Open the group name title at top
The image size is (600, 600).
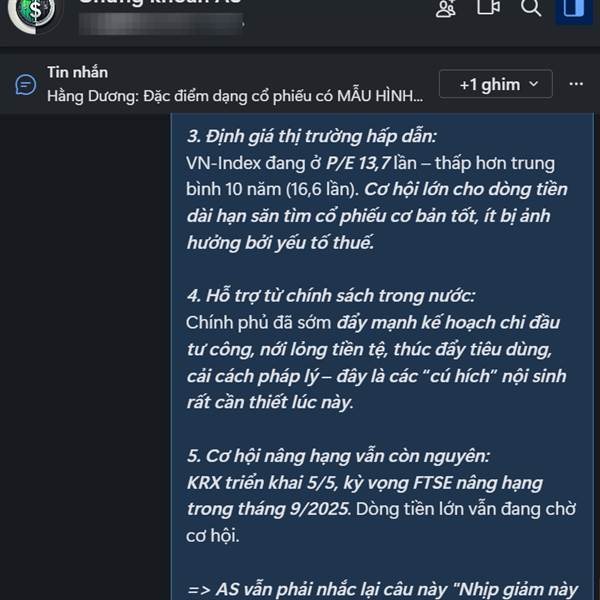(x=160, y=3)
